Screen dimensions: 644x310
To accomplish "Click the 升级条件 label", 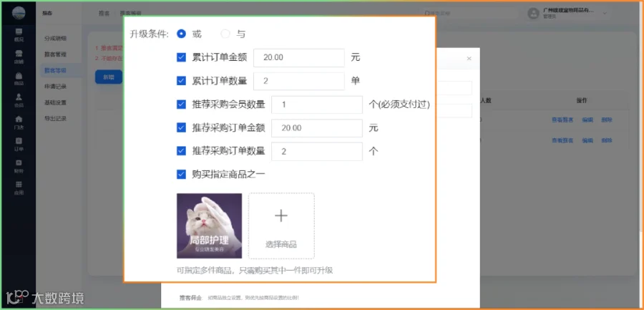I will pyautogui.click(x=150, y=34).
